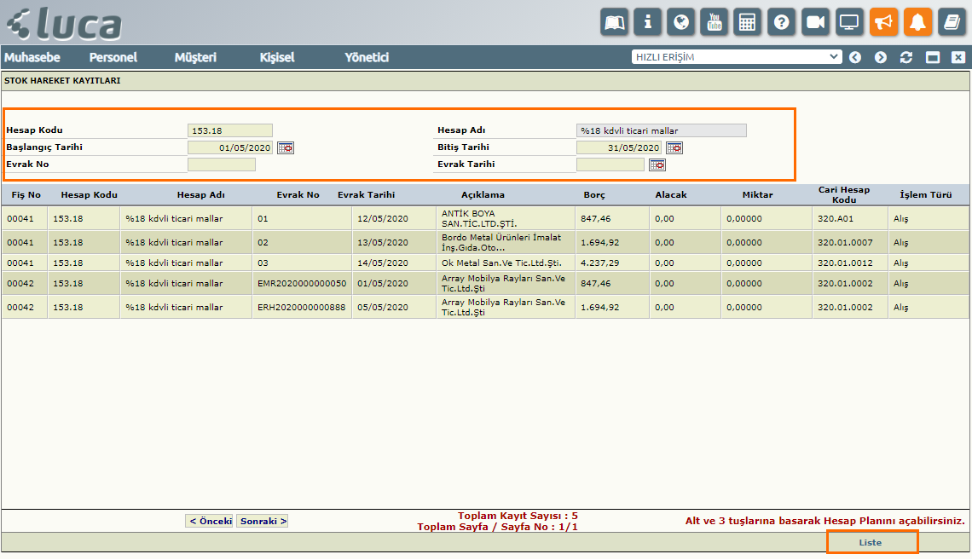Open the user manual book icon
Viewport: 972px width, 560px height.
click(x=614, y=22)
